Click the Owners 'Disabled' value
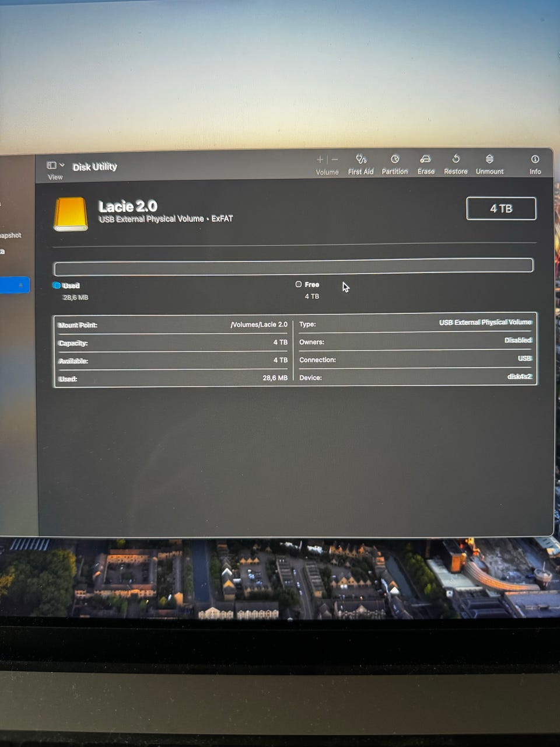 tap(518, 340)
